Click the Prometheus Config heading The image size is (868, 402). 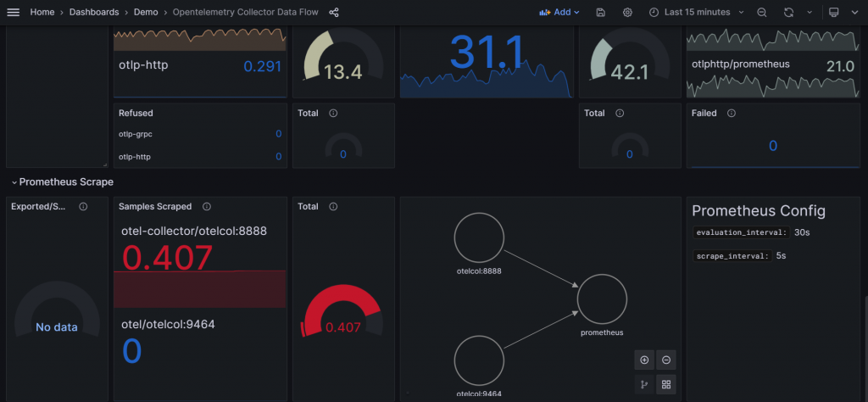[x=759, y=211]
